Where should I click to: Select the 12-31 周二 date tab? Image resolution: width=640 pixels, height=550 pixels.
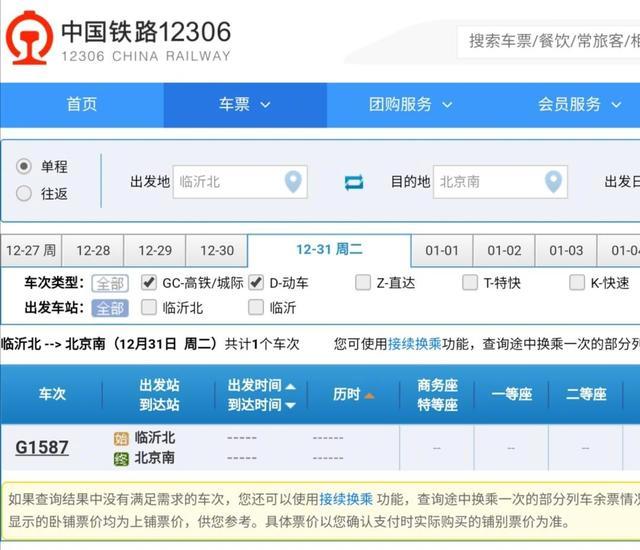[329, 250]
